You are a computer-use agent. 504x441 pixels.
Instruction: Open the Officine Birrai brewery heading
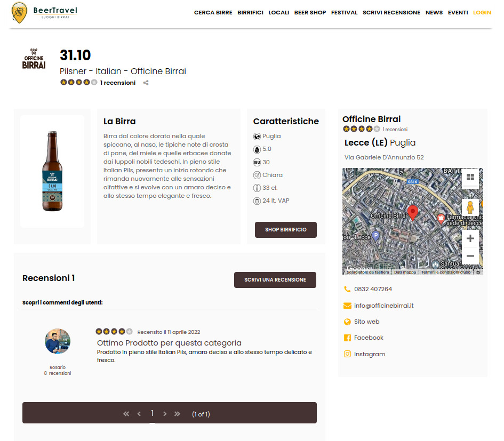371,119
